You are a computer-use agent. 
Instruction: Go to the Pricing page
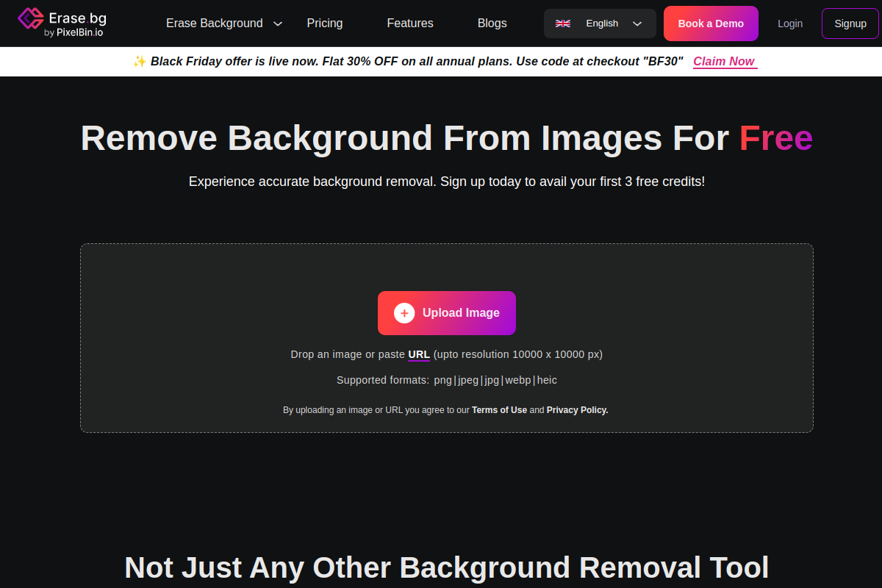tap(325, 24)
